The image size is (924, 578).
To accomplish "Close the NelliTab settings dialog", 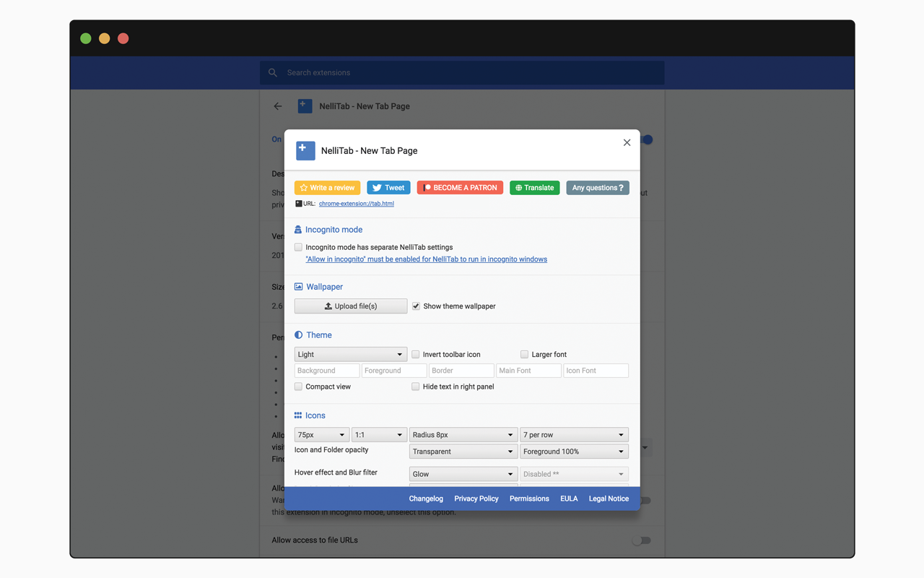I will [627, 142].
